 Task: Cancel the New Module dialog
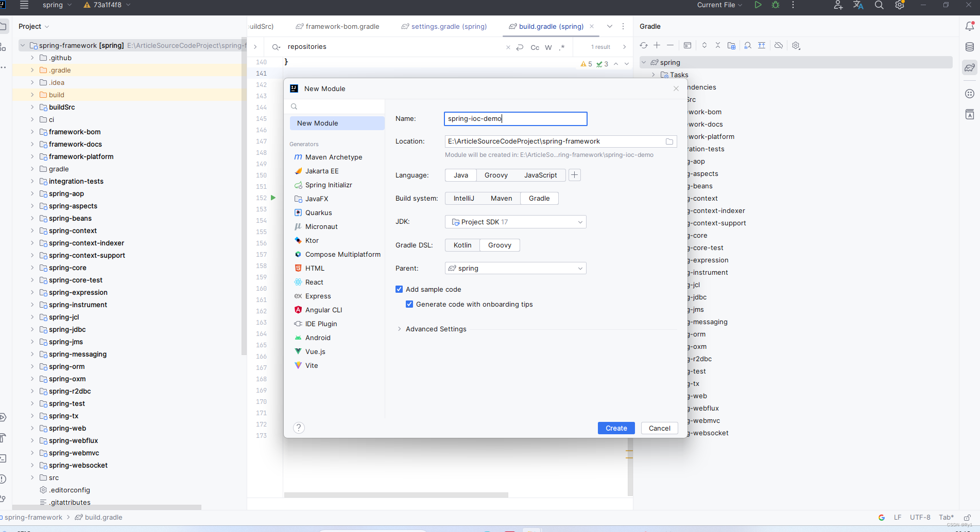[x=659, y=429]
